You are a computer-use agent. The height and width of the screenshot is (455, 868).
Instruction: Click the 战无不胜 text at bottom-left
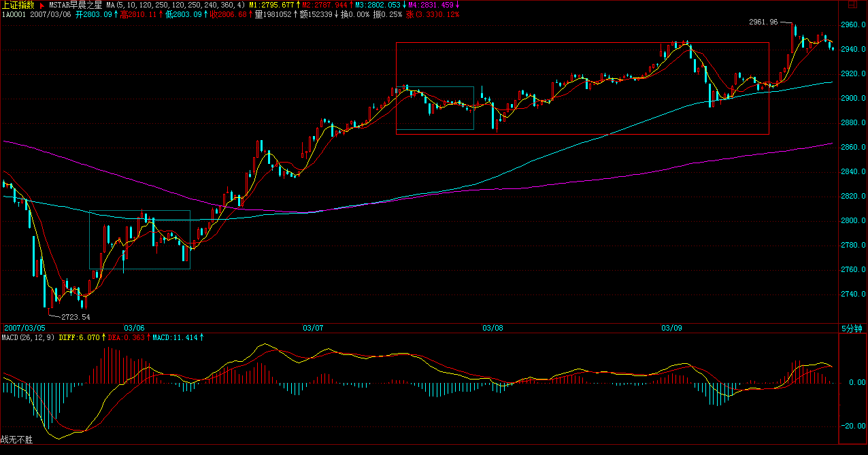16,440
